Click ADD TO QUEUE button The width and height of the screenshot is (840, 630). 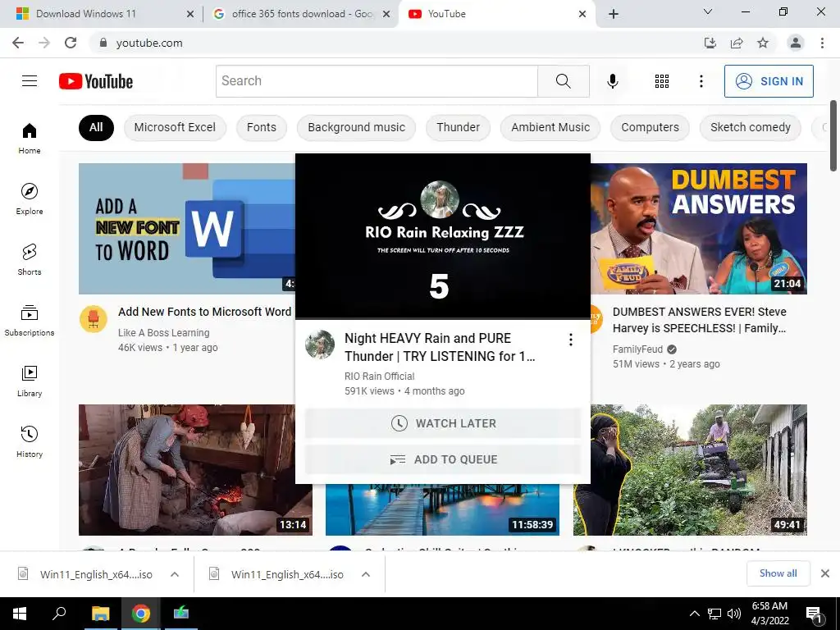(x=442, y=459)
